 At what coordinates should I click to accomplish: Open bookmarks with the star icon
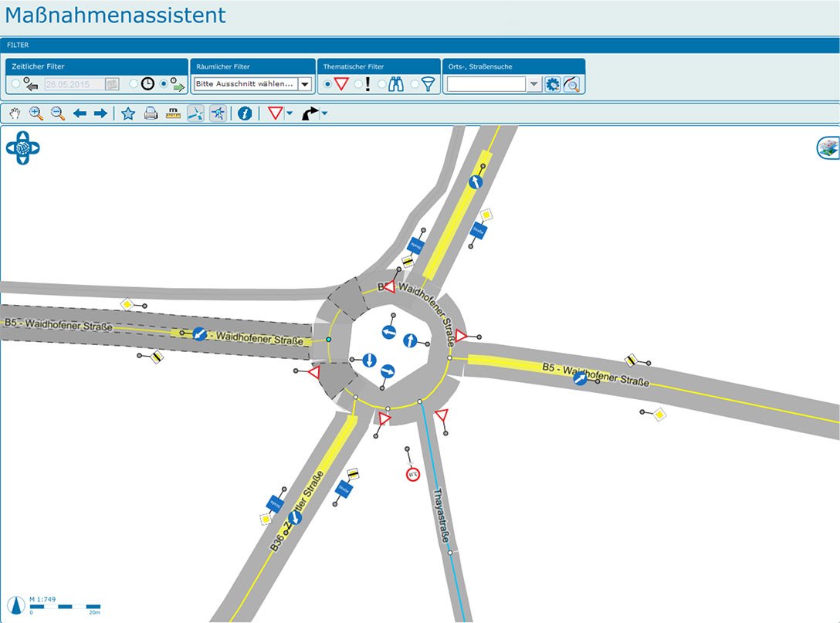click(x=128, y=113)
